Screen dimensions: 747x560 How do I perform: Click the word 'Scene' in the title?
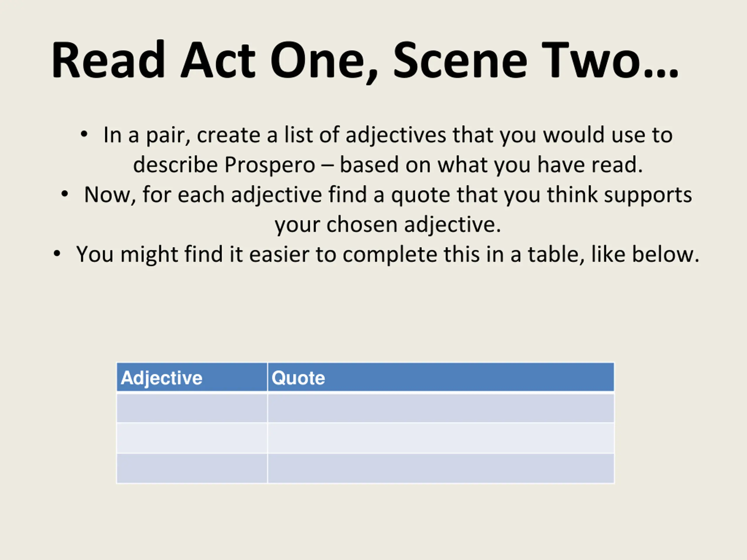click(x=460, y=61)
